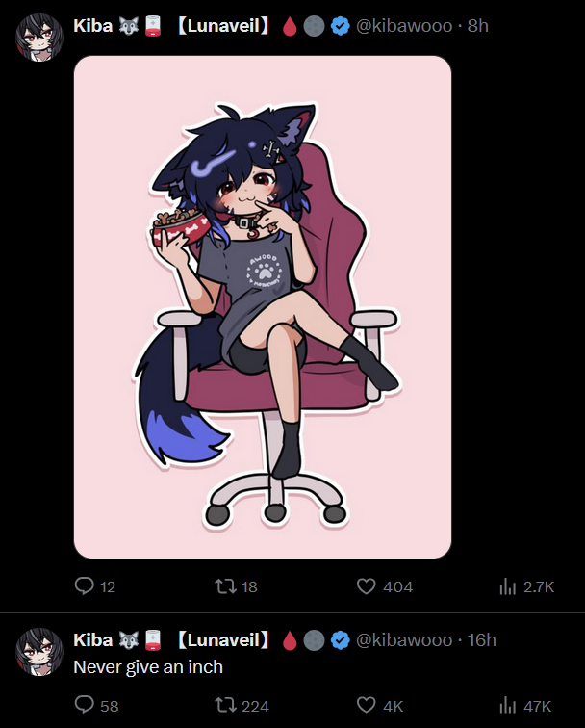Click the 16h timestamp link

tap(481, 639)
